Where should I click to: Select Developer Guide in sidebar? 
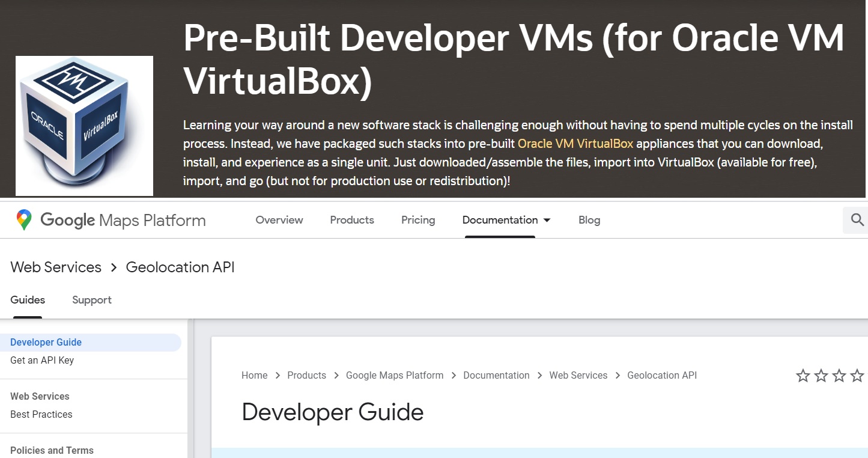[91, 343]
